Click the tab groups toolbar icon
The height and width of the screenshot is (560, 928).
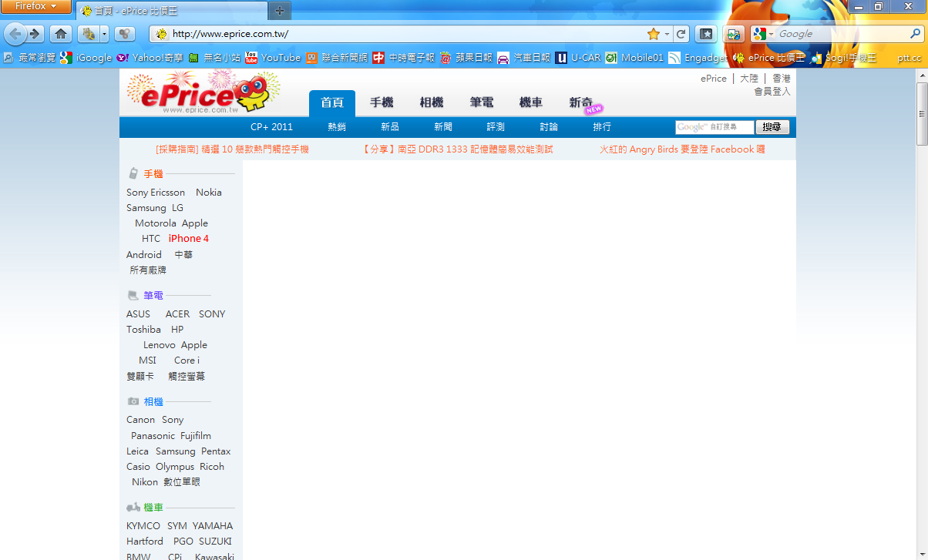click(x=125, y=34)
